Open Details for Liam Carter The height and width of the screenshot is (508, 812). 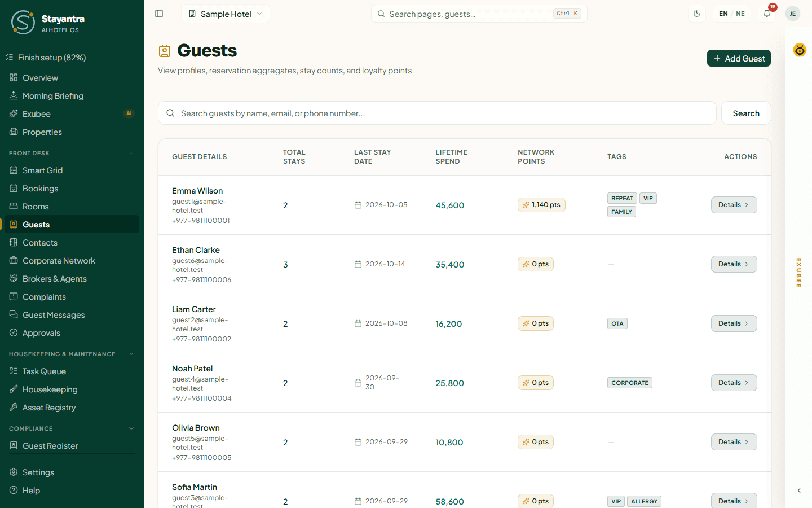734,323
